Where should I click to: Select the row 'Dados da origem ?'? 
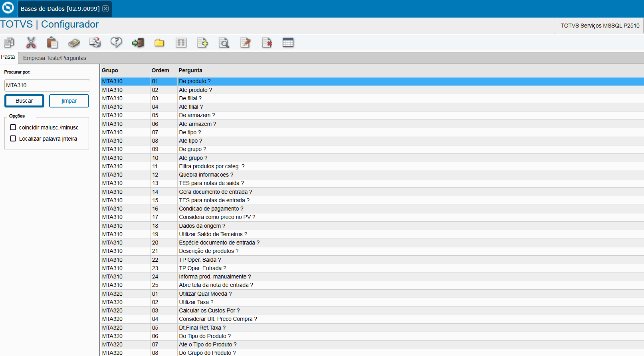point(372,226)
